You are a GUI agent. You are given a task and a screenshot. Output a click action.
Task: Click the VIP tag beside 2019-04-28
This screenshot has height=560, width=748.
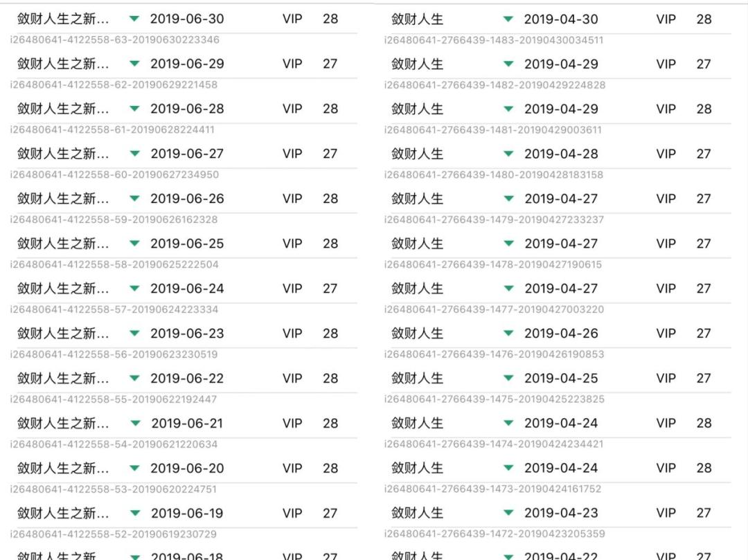[666, 154]
